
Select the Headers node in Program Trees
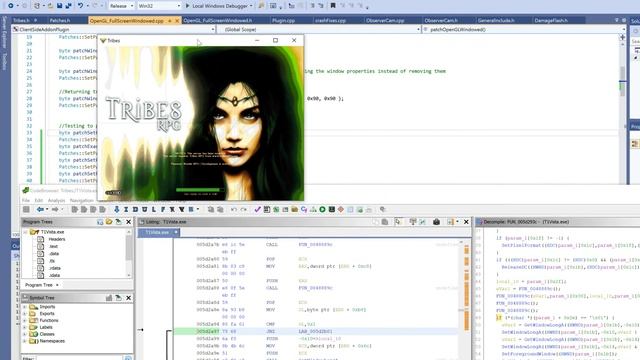(x=57, y=239)
